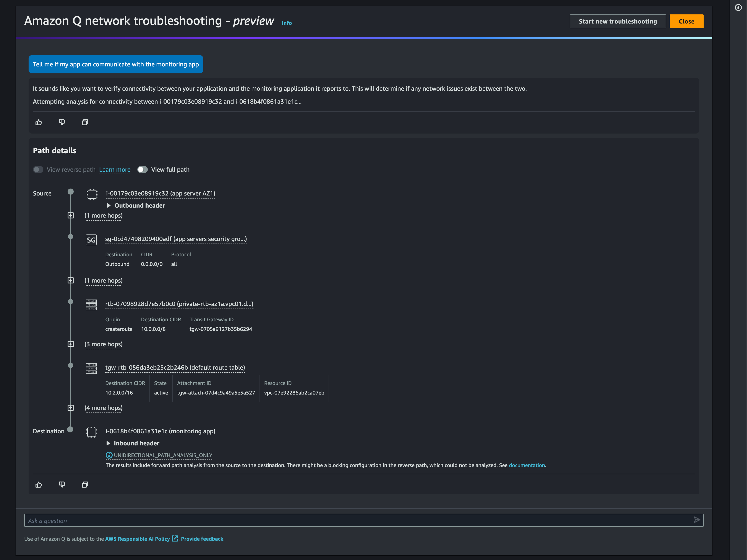The image size is (747, 560).
Task: Click the SG security group icon
Action: [91, 240]
